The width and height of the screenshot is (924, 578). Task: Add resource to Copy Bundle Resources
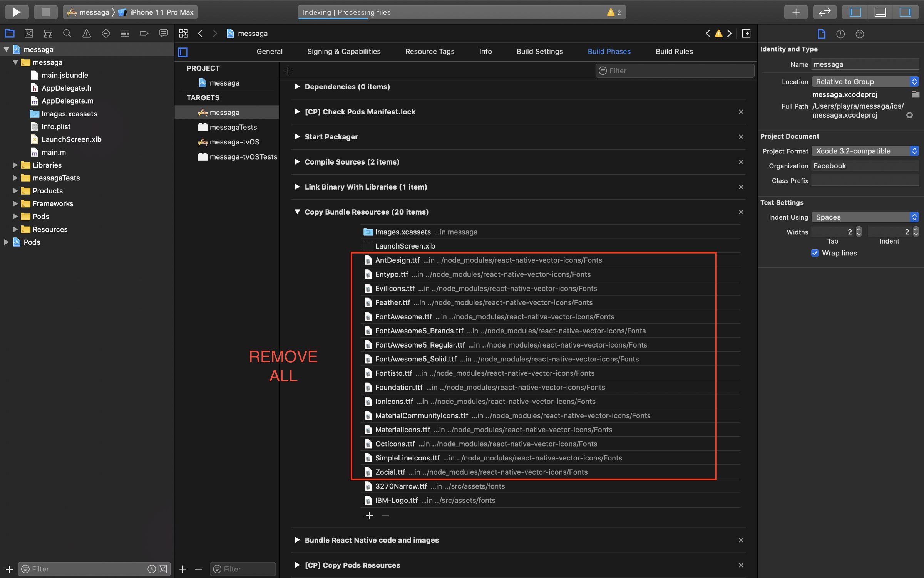pos(369,516)
